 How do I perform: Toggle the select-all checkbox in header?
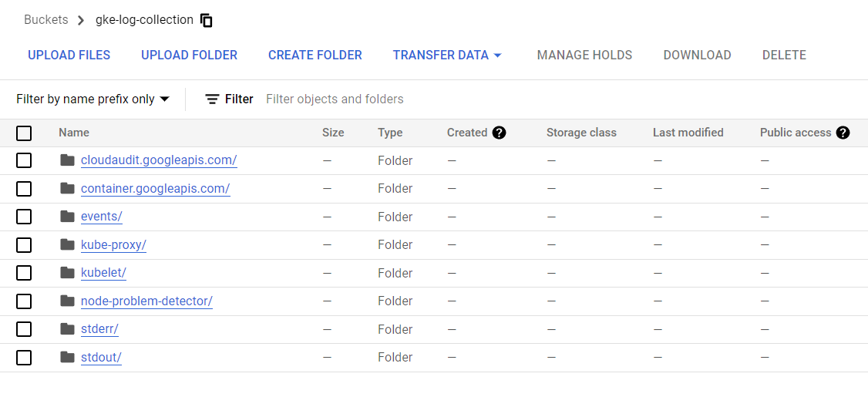click(x=24, y=133)
